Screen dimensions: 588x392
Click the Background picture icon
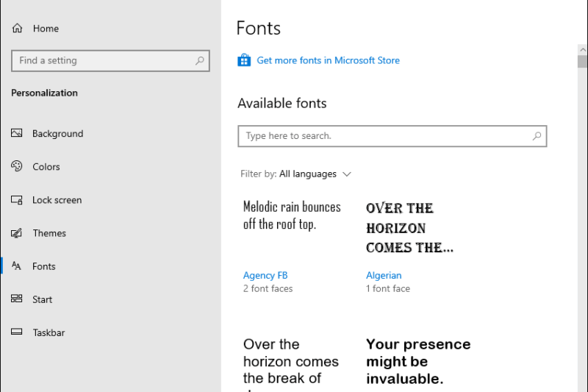16,133
